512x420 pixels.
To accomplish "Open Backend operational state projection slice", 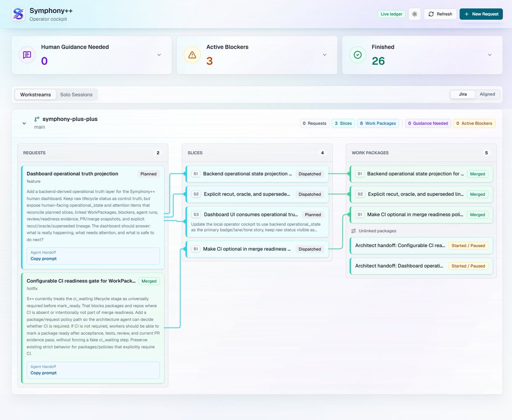I will pyautogui.click(x=257, y=174).
